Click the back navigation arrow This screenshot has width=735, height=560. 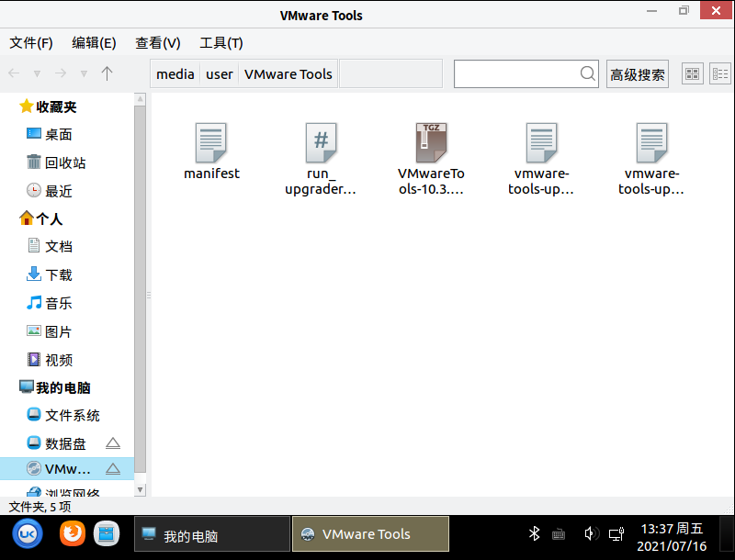14,73
